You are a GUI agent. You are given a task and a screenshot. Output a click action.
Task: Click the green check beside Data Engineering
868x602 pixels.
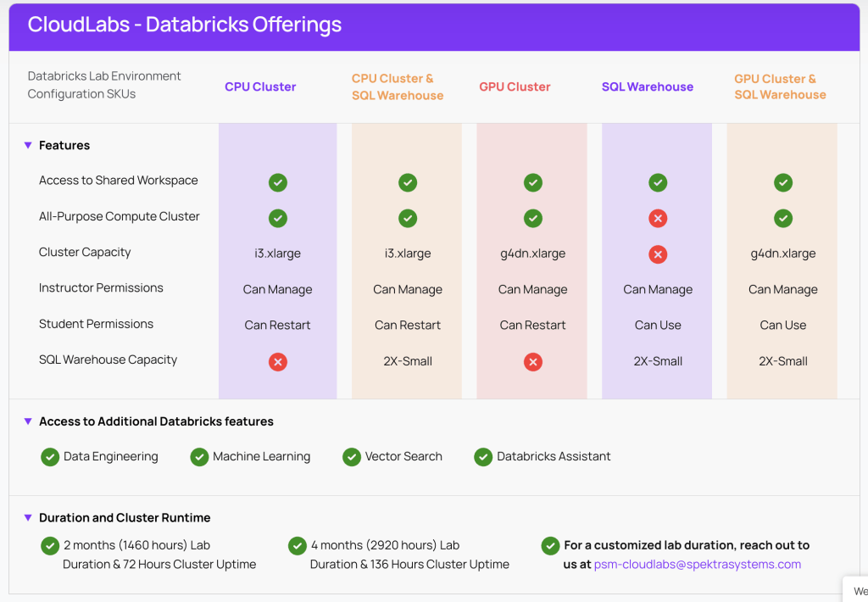(x=50, y=457)
